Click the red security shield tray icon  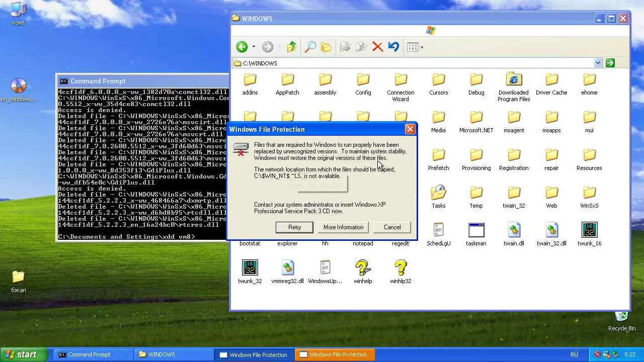coord(597,354)
